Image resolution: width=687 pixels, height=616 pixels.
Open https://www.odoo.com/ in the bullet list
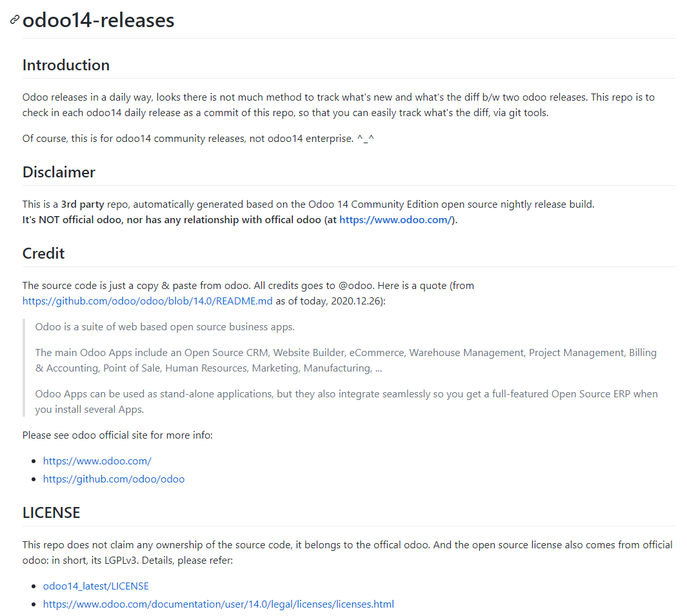[x=97, y=461]
